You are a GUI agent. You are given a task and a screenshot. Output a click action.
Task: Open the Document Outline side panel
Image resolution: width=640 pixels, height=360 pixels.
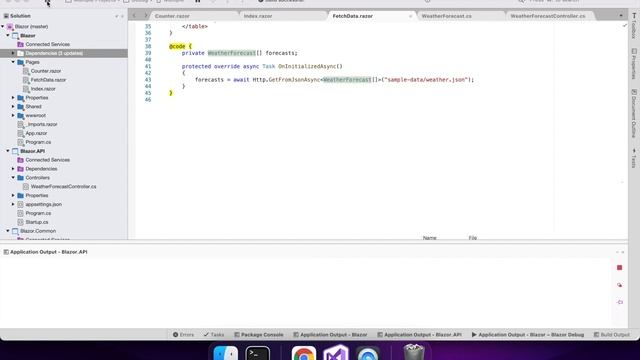[634, 114]
